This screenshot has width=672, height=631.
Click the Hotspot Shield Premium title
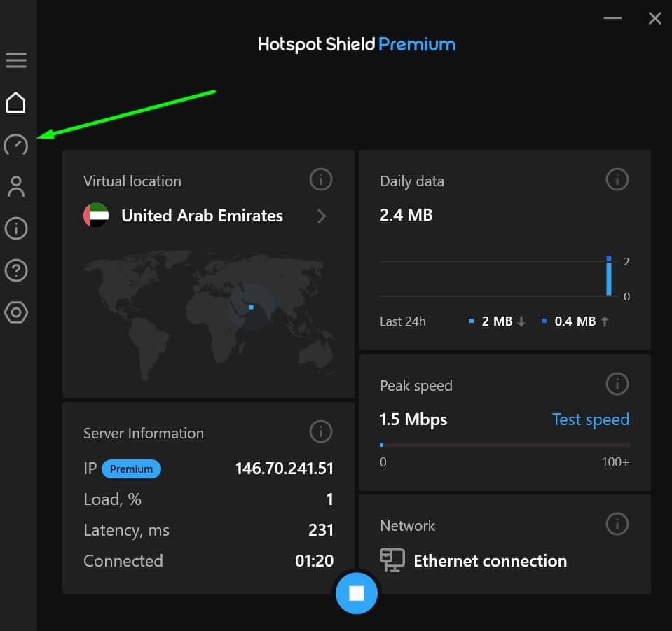357,45
